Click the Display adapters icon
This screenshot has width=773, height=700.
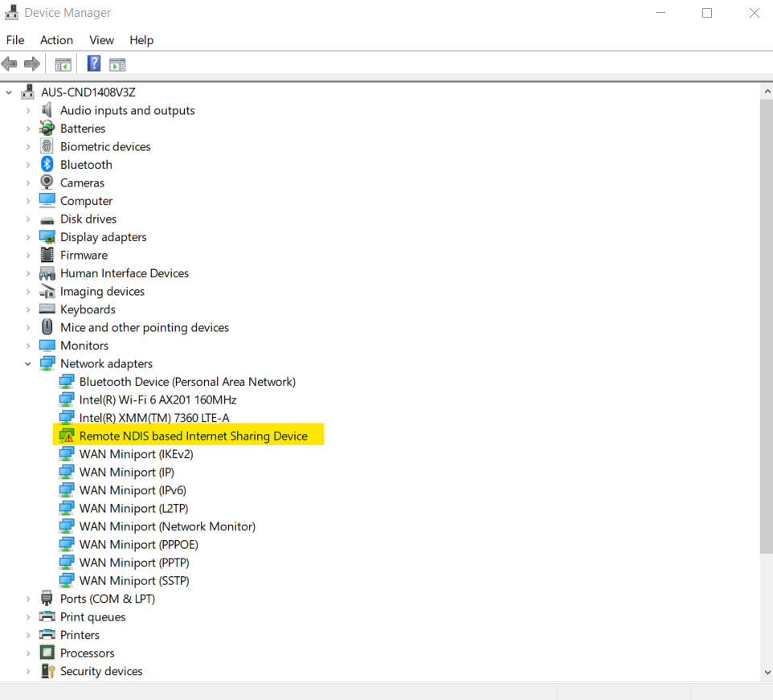47,237
